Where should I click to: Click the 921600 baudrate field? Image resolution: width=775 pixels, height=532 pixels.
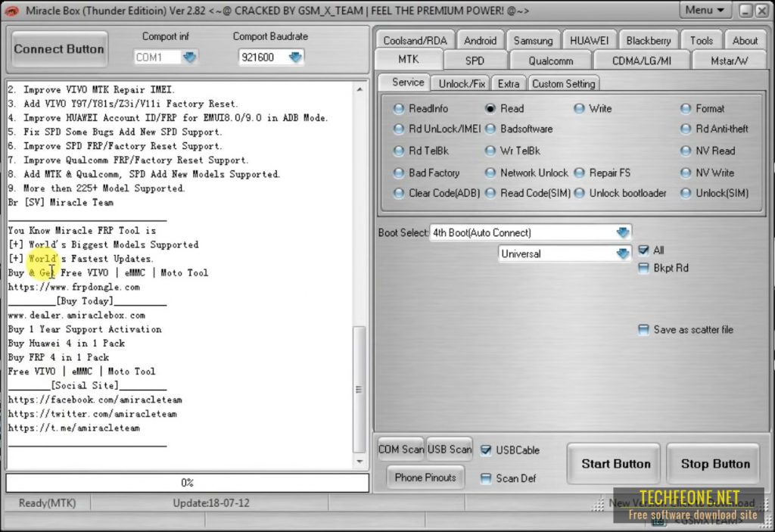click(263, 58)
